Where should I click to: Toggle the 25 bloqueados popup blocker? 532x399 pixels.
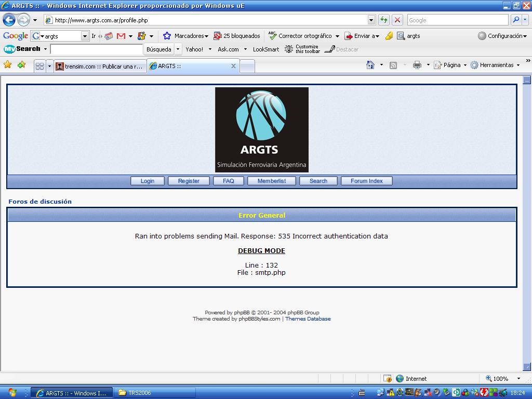[x=237, y=36]
